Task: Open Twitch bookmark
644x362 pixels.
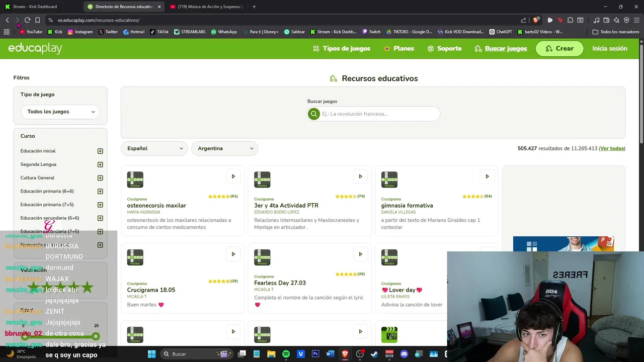Action: coord(371,32)
